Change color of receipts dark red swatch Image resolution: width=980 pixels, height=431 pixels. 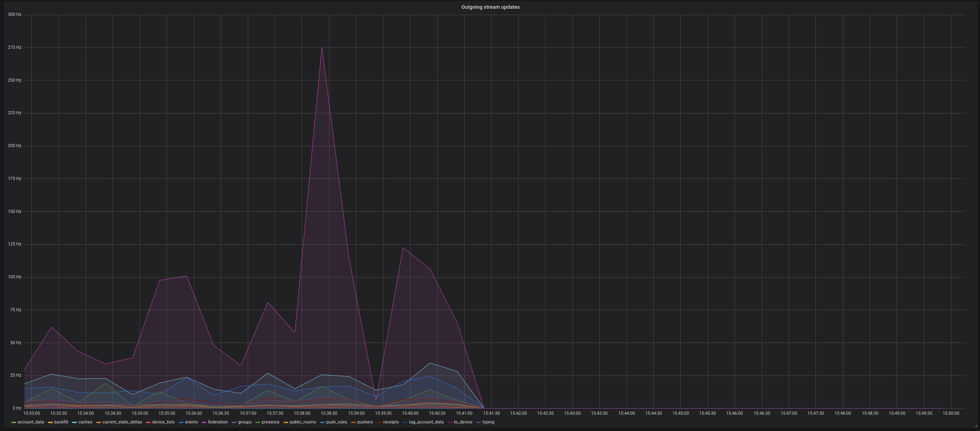pyautogui.click(x=379, y=422)
